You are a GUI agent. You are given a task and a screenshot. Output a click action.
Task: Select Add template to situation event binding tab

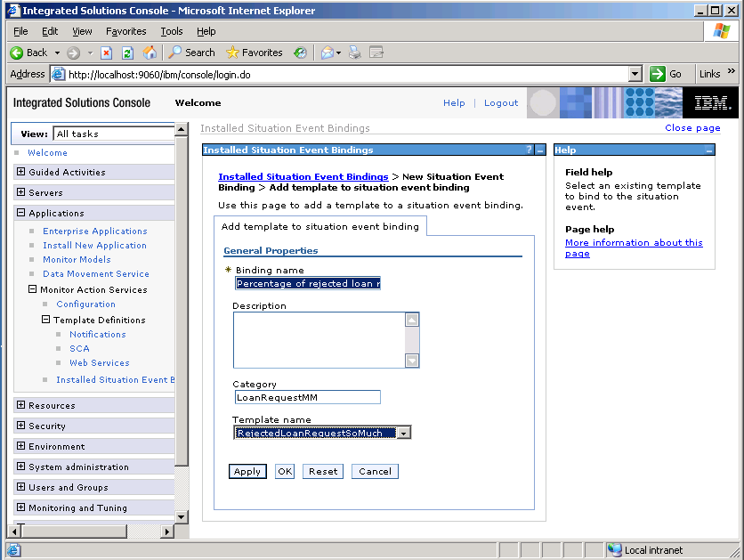pyautogui.click(x=320, y=226)
